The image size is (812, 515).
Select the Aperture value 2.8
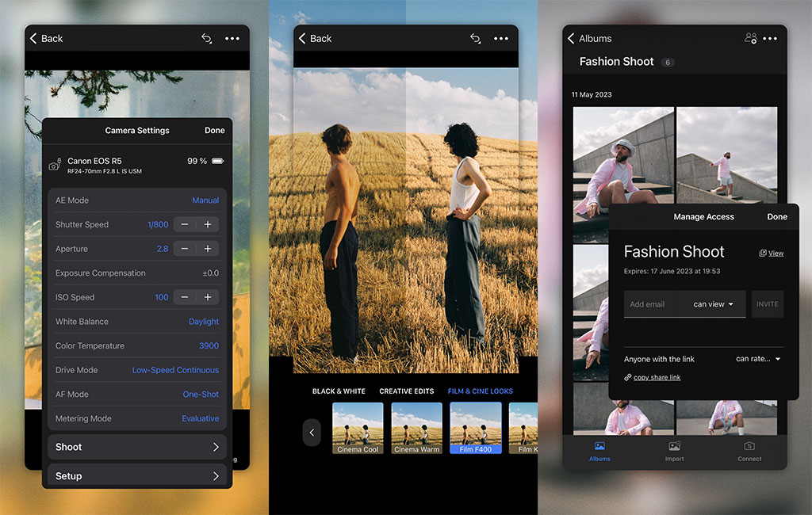click(x=163, y=249)
